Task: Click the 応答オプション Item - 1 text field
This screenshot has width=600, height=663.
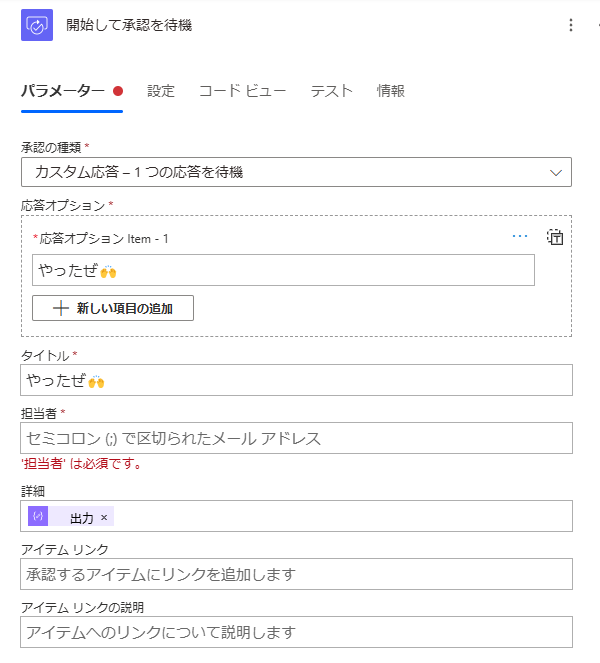Action: [283, 270]
